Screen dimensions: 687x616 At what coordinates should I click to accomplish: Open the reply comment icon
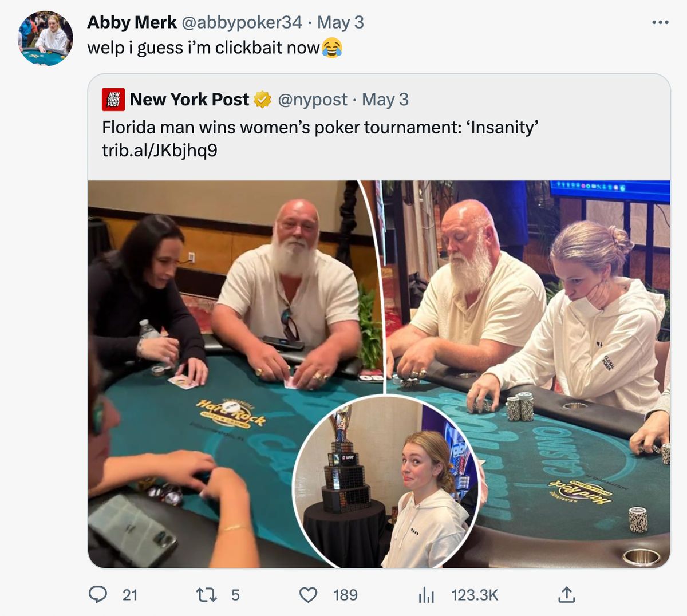[x=98, y=595]
